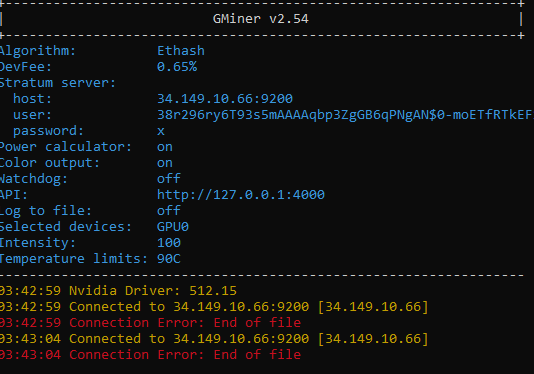The height and width of the screenshot is (374, 534).
Task: Click Color output value on
Action: [165, 163]
